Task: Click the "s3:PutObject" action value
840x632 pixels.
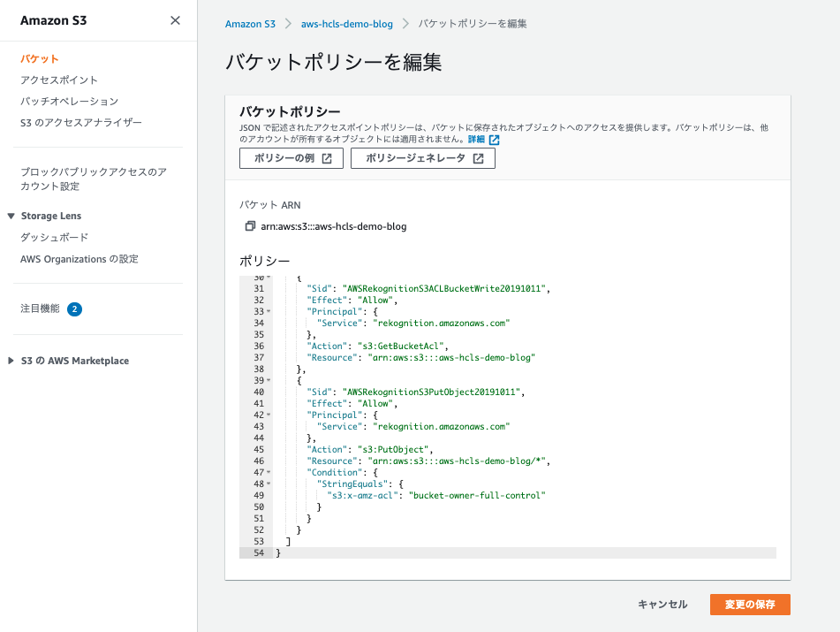Action: (393, 449)
